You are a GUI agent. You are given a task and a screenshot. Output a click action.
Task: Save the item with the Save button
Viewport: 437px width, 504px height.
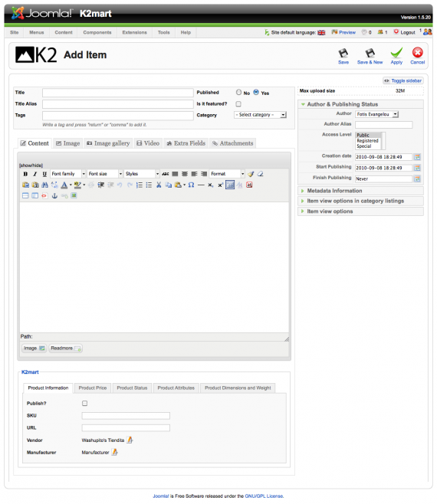tap(343, 56)
